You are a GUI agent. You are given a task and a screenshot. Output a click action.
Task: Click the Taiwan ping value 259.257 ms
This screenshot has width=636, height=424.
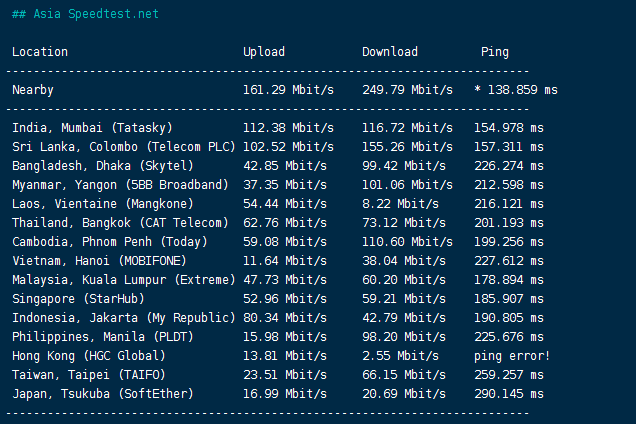[x=509, y=375]
